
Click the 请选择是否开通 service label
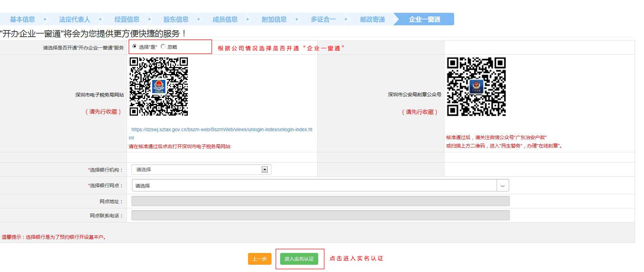click(83, 48)
